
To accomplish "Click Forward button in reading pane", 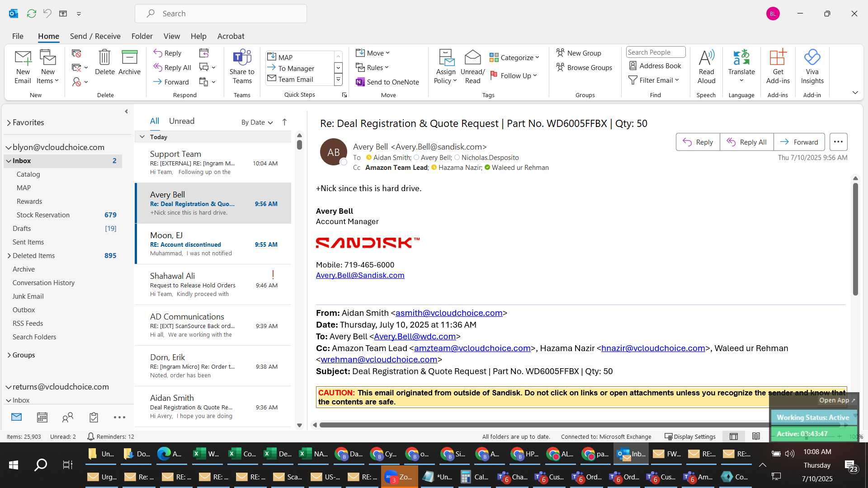I will point(799,142).
